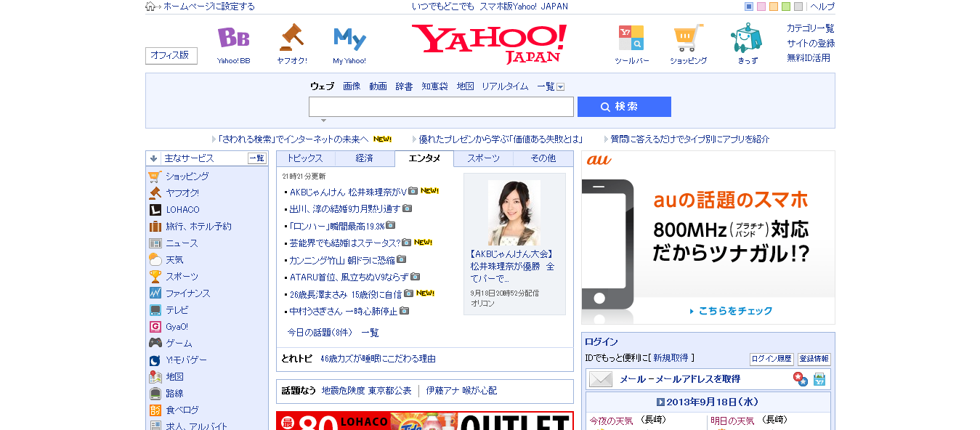Switch to the スポーツ tab
Image resolution: width=980 pixels, height=430 pixels.
[483, 158]
